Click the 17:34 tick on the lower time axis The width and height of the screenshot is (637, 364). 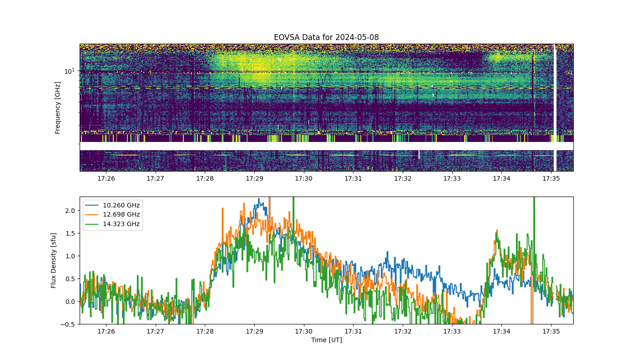[501, 331]
